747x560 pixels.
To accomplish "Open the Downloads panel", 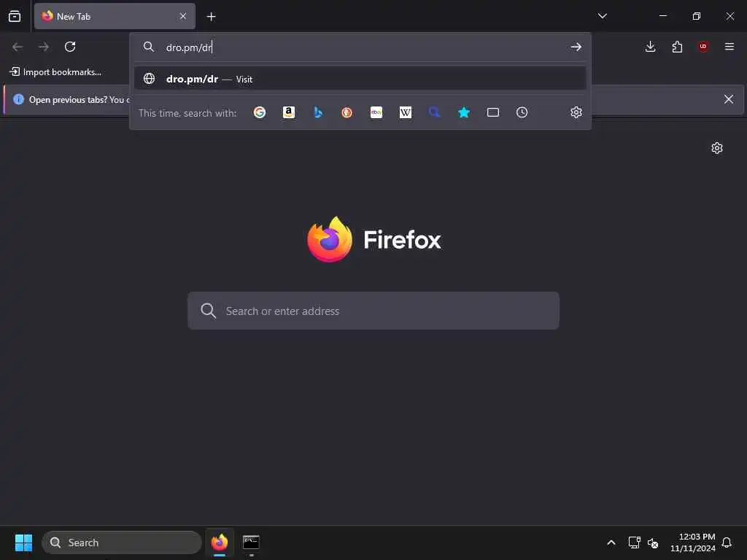I will (x=650, y=47).
